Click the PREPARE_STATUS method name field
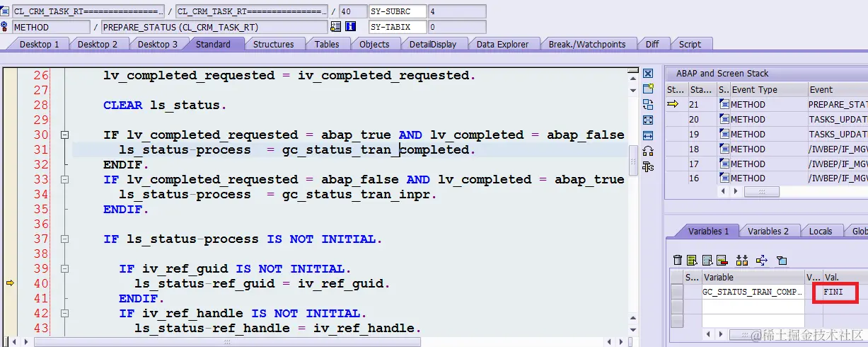The image size is (868, 347). click(x=214, y=27)
